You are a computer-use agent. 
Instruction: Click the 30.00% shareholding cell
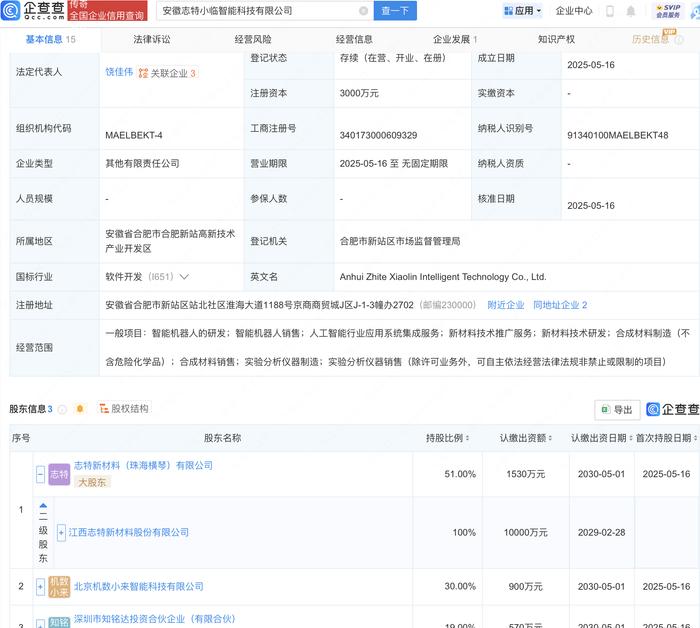click(x=460, y=586)
